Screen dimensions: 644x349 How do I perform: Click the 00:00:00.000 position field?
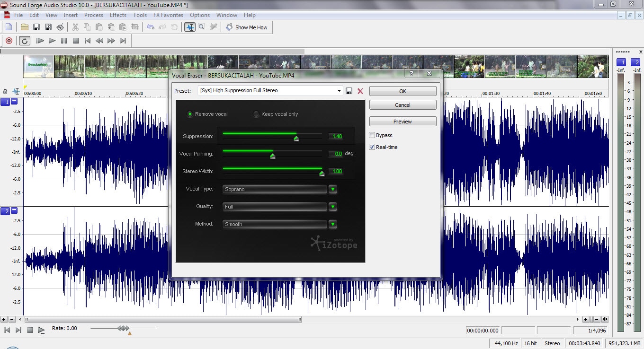[483, 331]
